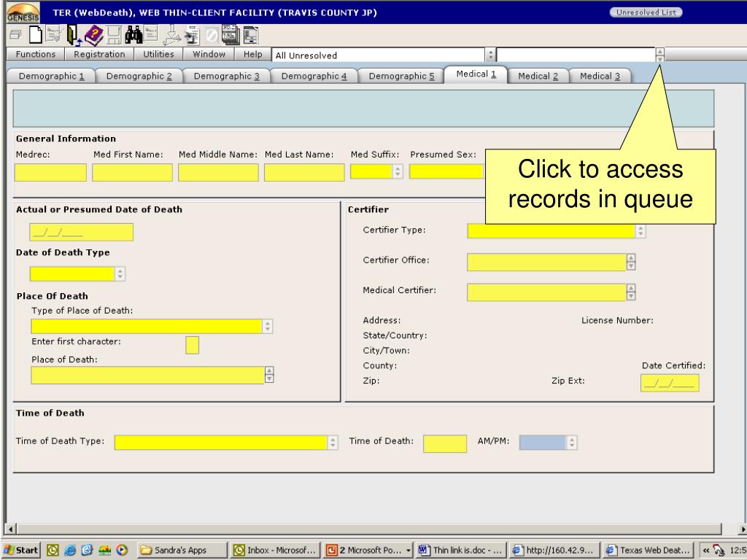Click the Unresolved List button
Screen dimensions: 747x560
[x=646, y=12]
